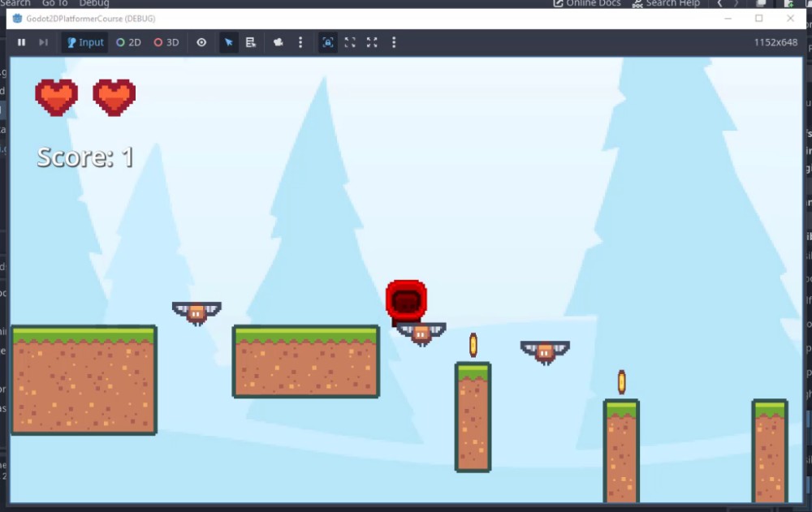This screenshot has height=512, width=812.
Task: Select 2D node selection mode
Action: click(128, 42)
